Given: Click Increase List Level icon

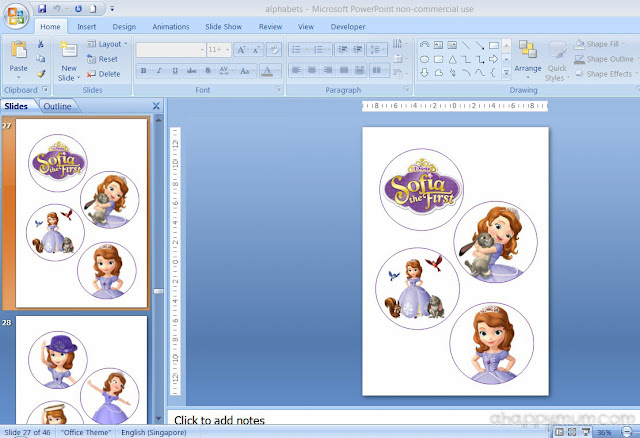Looking at the screenshot, I should click(358, 50).
